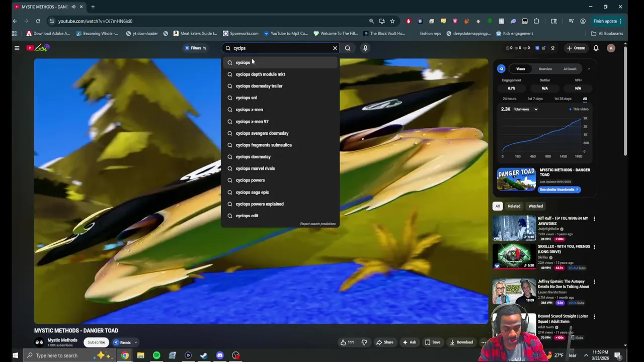Choose the suggestion "cyclops doomsday trailer"
The width and height of the screenshot is (644, 362).
tap(280, 86)
